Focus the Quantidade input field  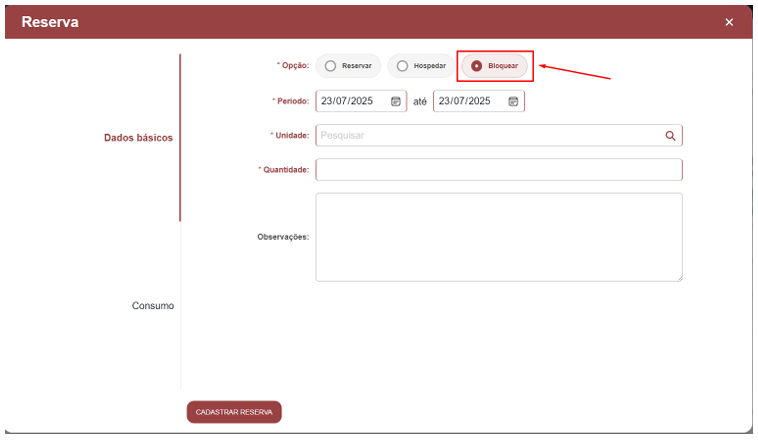498,169
